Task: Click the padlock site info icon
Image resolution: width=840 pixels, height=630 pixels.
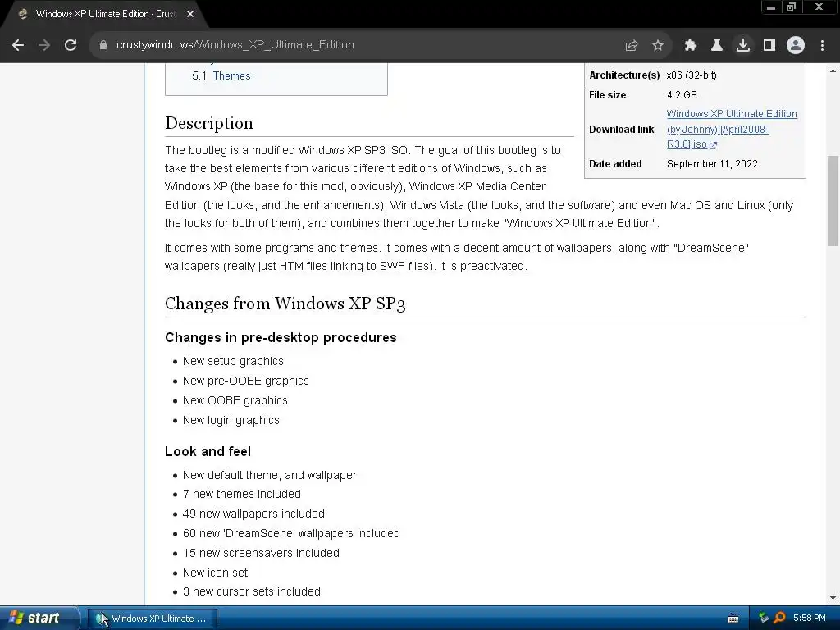Action: pyautogui.click(x=103, y=45)
